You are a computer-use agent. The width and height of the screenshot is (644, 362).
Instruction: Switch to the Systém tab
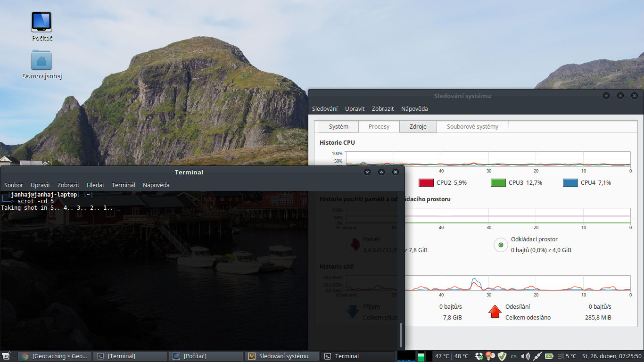point(339,126)
